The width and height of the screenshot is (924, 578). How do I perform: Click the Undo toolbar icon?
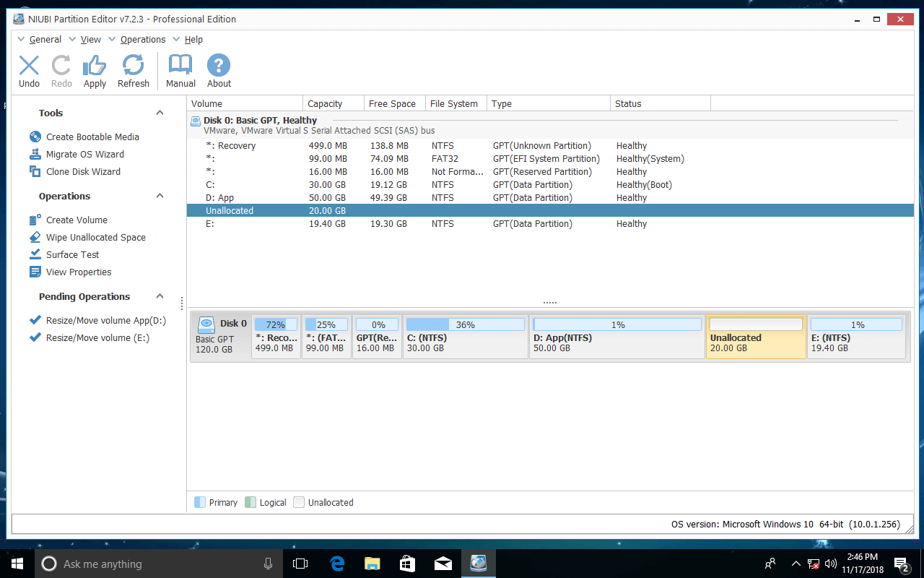point(29,66)
